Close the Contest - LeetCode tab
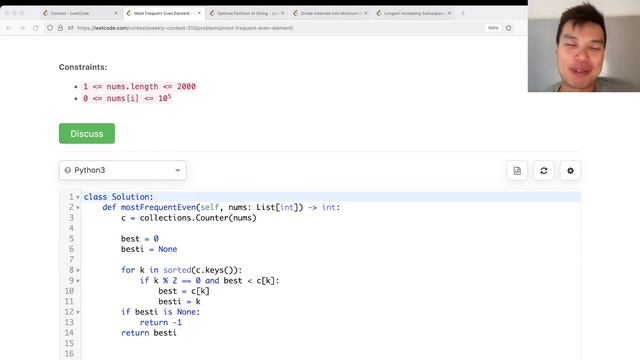This screenshot has height=360, width=640. click(x=116, y=13)
